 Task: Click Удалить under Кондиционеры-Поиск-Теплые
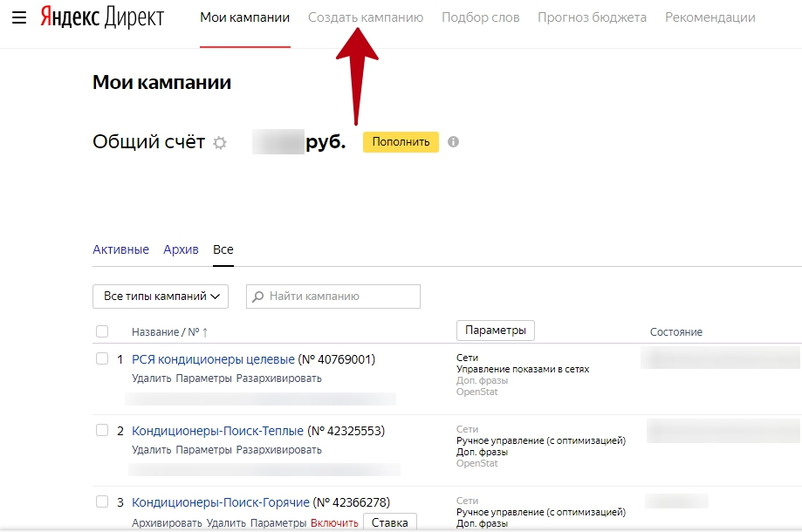151,450
